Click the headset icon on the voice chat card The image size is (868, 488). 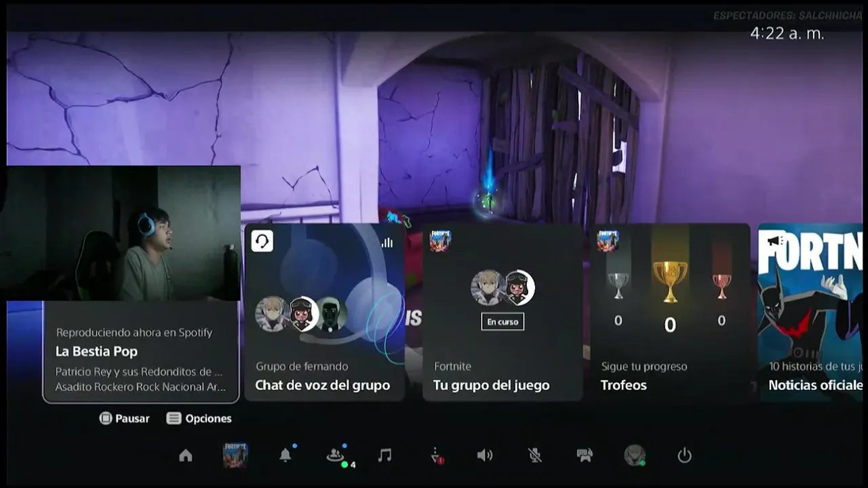(x=262, y=241)
